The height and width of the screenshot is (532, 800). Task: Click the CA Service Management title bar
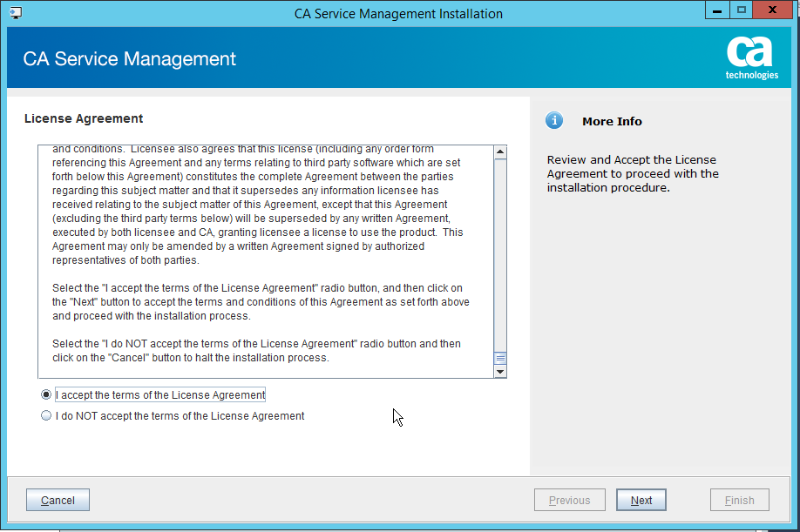click(x=398, y=13)
